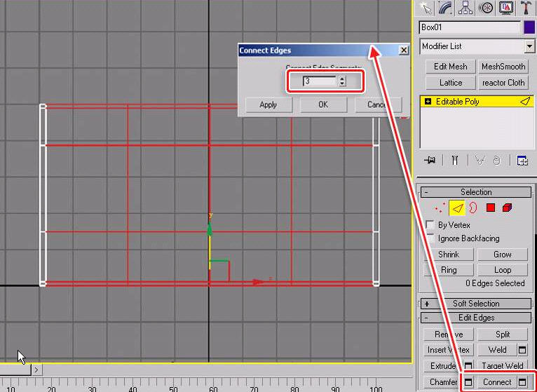The height and width of the screenshot is (392, 537).
Task: Open Configure Modifier Sets icon
Action: 522,161
